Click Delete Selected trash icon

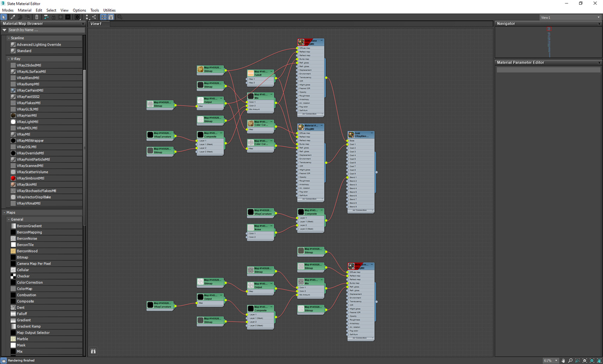coord(37,17)
